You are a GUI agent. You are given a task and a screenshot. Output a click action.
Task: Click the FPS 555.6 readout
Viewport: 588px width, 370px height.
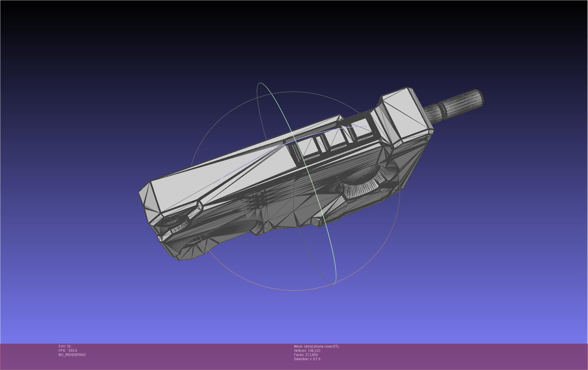coord(68,351)
